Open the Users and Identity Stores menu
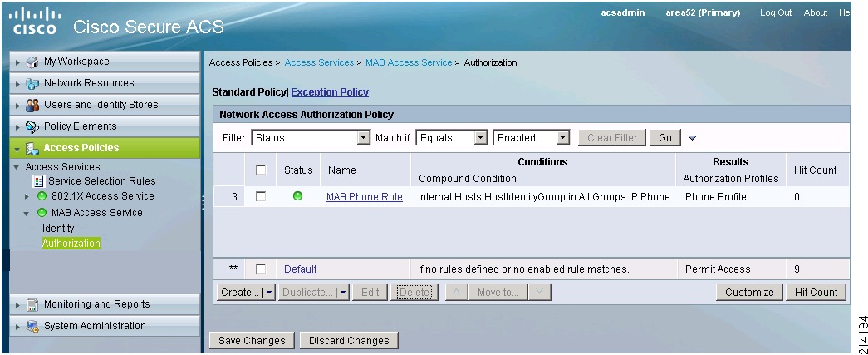Image resolution: width=868 pixels, height=355 pixels. [105, 105]
